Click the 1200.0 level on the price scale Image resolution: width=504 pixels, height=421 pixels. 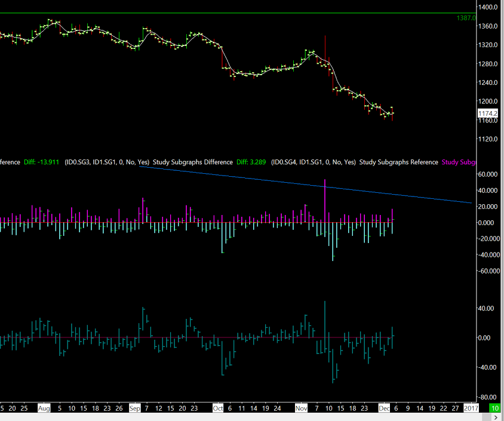488,102
